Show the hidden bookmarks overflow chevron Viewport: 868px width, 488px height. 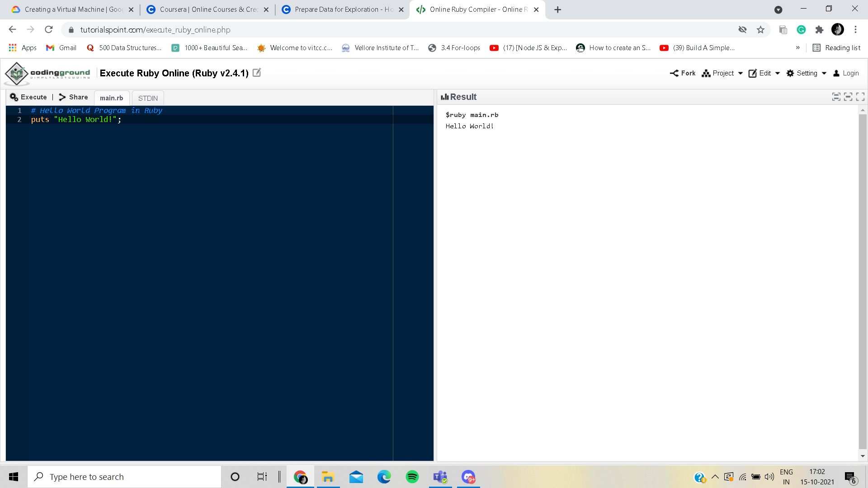(x=797, y=48)
